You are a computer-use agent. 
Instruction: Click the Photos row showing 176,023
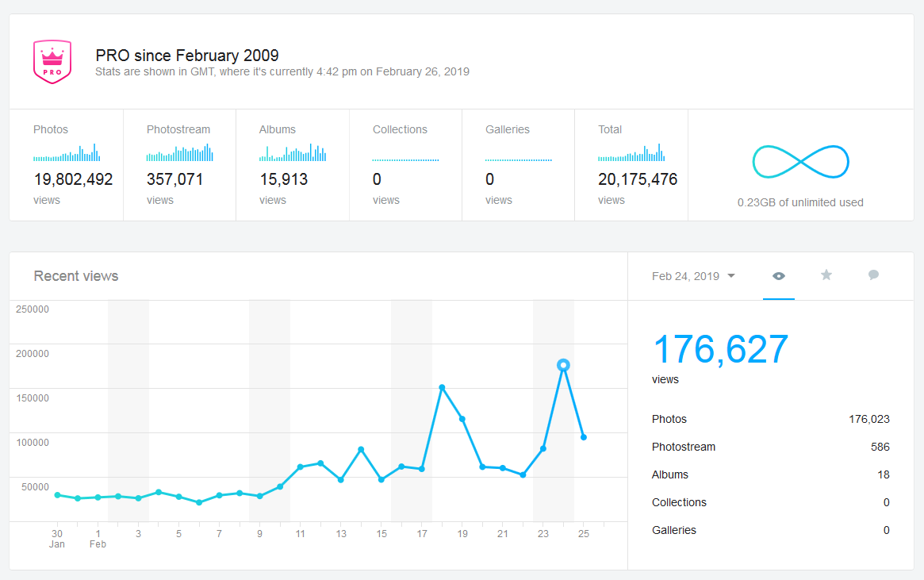click(x=770, y=419)
